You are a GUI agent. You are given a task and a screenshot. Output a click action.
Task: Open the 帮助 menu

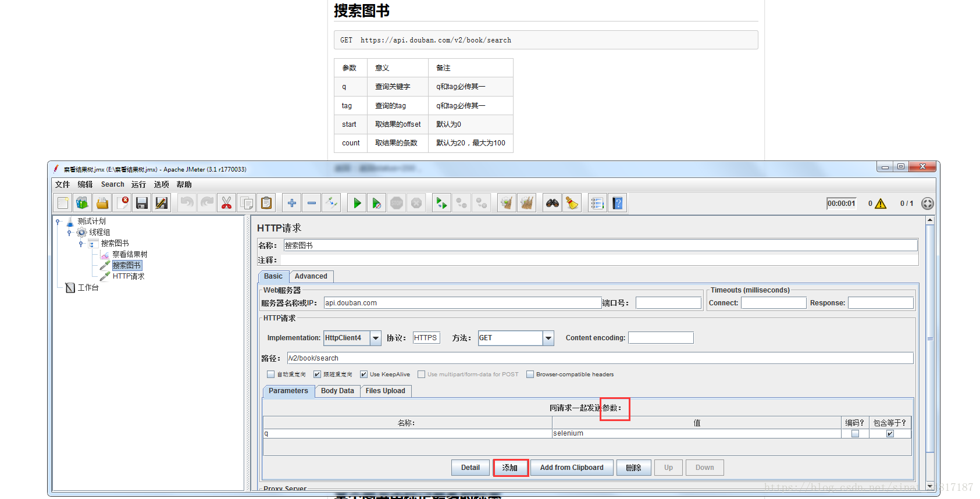184,184
